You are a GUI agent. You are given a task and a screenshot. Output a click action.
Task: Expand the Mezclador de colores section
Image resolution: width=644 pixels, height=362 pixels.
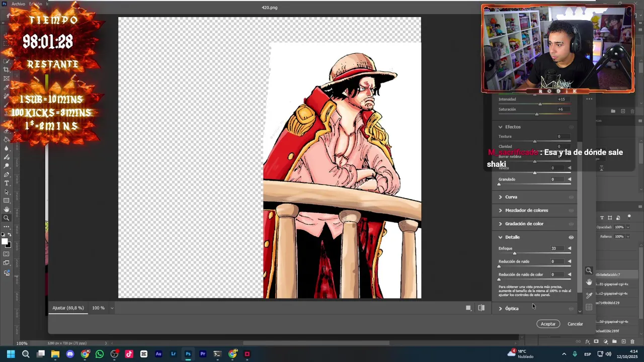(500, 210)
